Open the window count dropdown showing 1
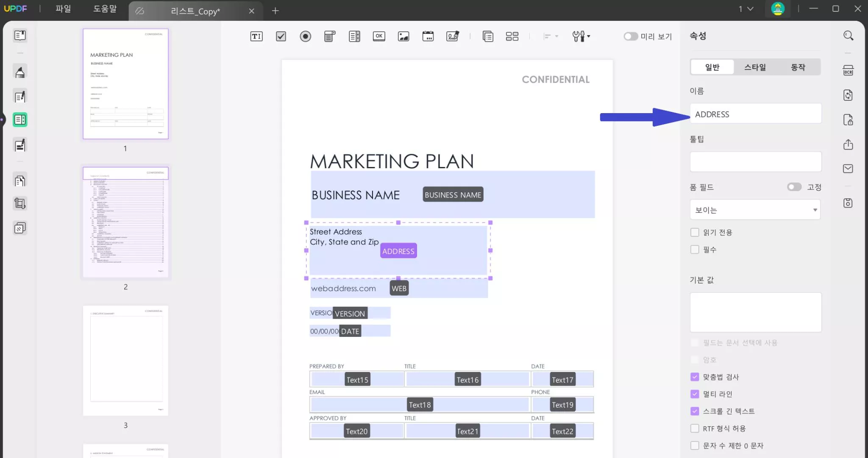Image resolution: width=868 pixels, height=458 pixels. click(x=746, y=9)
